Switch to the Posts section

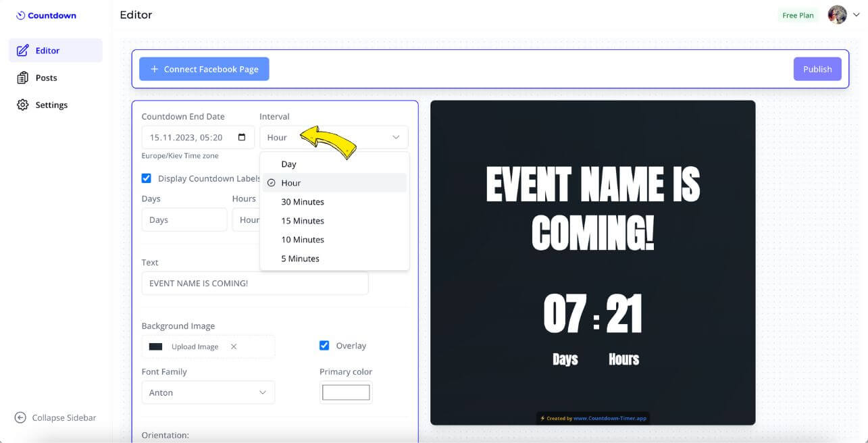[45, 77]
